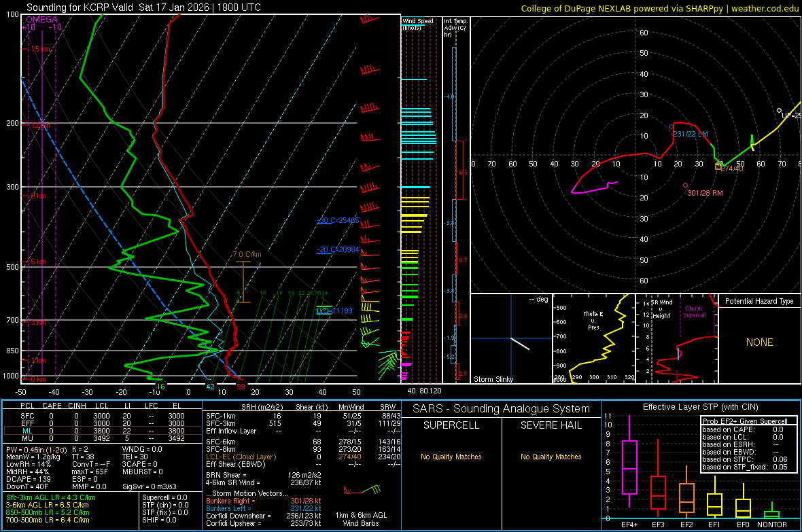
Task: Click the SHIP = 0.0 value
Action: click(159, 520)
